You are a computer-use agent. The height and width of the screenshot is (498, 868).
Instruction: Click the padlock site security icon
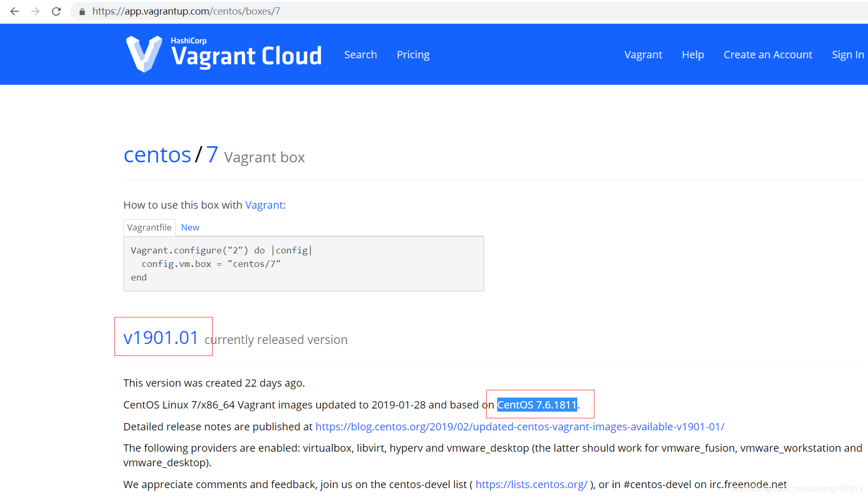[x=82, y=11]
